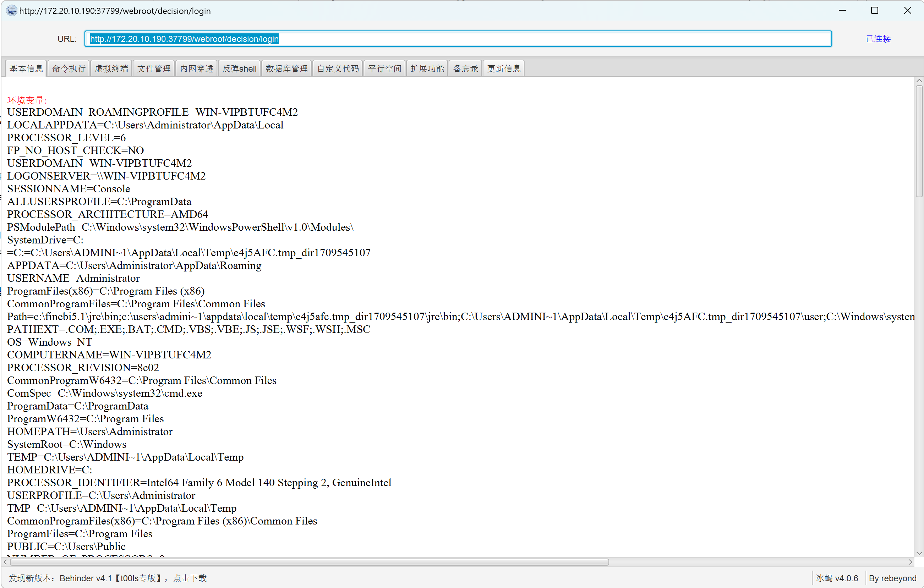924x588 pixels.
Task: Go to the 反弹shell tab
Action: [240, 68]
